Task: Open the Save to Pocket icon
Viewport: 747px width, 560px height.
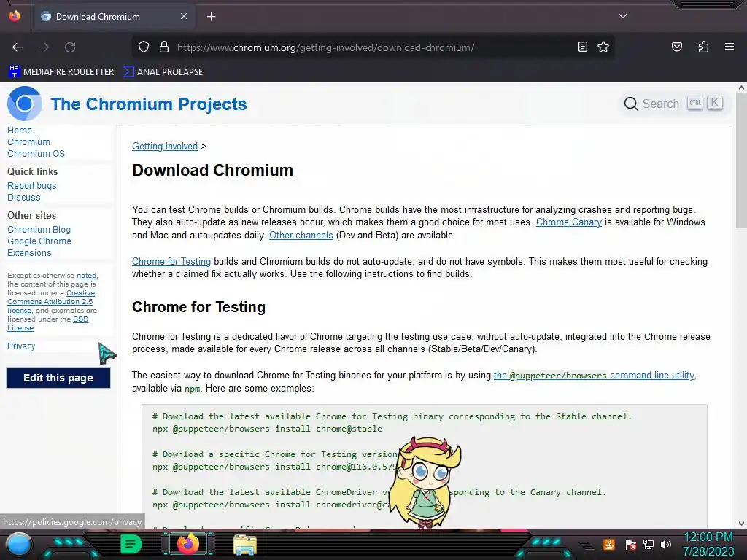Action: pos(676,47)
